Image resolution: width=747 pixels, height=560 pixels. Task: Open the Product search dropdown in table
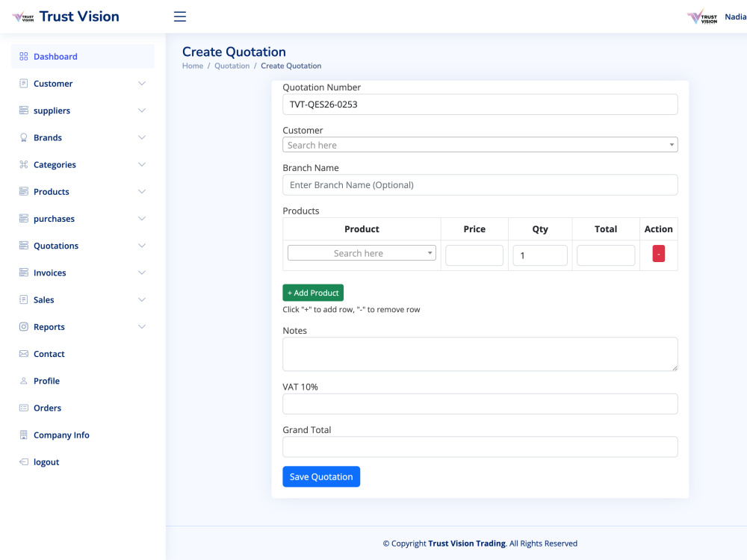click(x=362, y=253)
